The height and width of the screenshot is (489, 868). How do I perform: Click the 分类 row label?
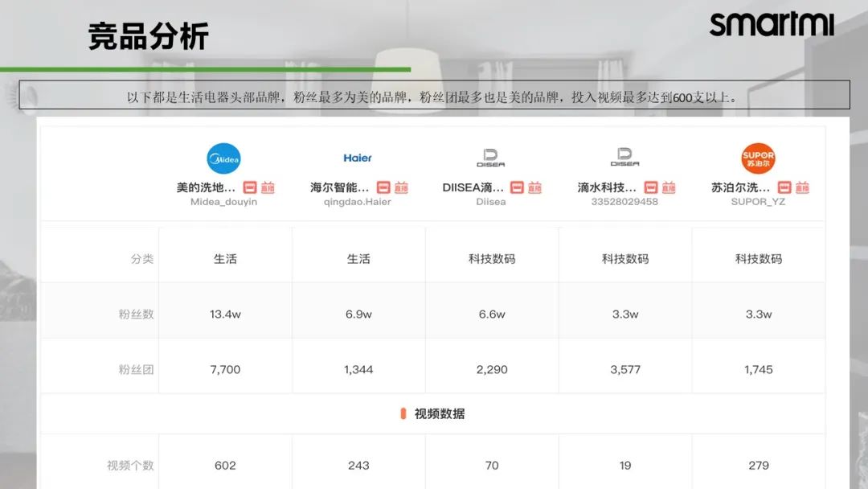(x=142, y=259)
